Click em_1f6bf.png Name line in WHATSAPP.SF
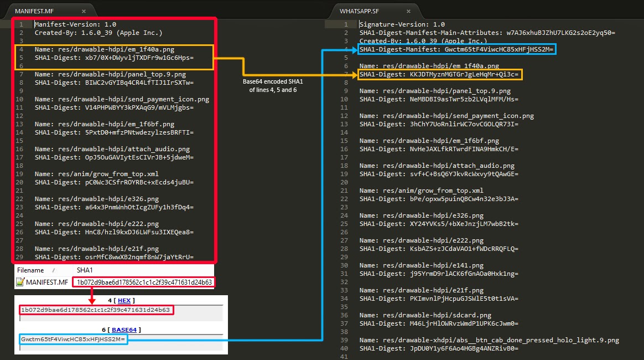 tap(429, 141)
